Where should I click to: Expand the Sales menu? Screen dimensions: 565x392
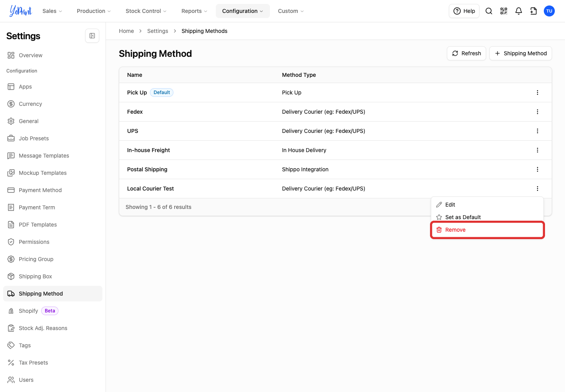tap(52, 11)
